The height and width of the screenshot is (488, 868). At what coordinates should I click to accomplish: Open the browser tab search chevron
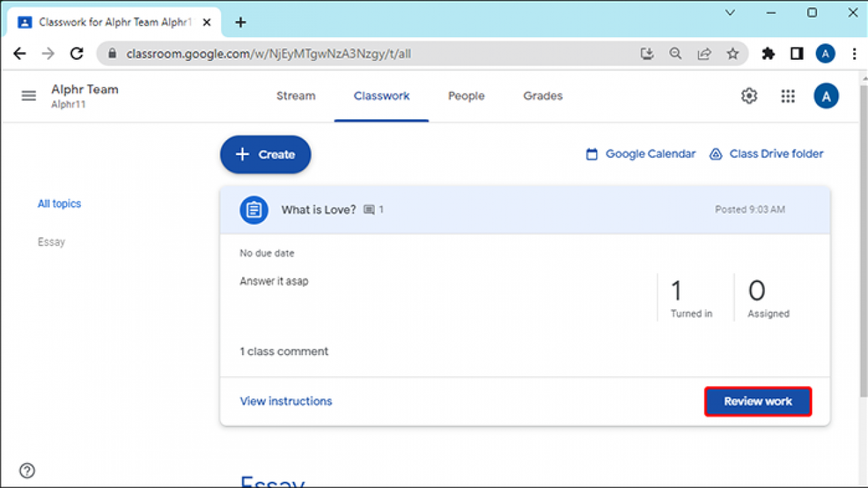[730, 12]
